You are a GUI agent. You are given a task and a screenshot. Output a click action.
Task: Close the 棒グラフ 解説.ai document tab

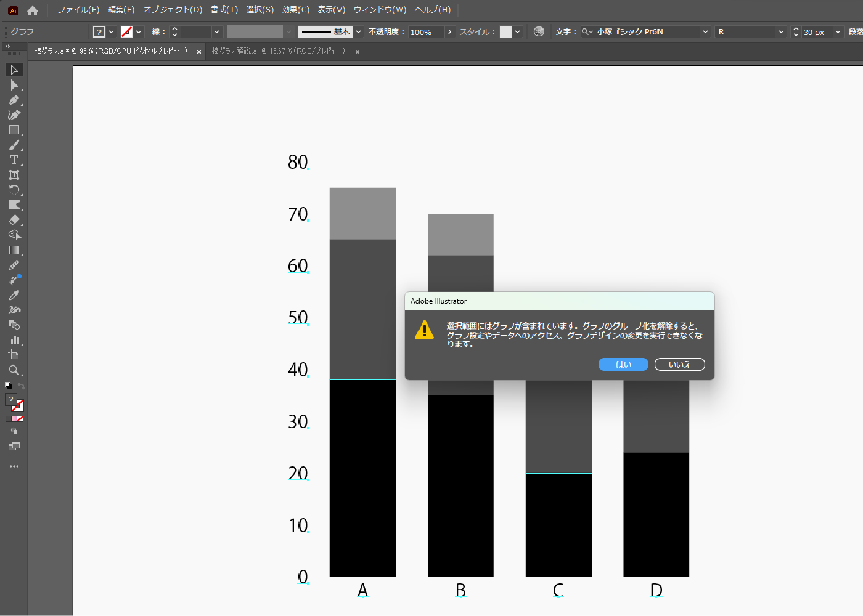tap(358, 52)
